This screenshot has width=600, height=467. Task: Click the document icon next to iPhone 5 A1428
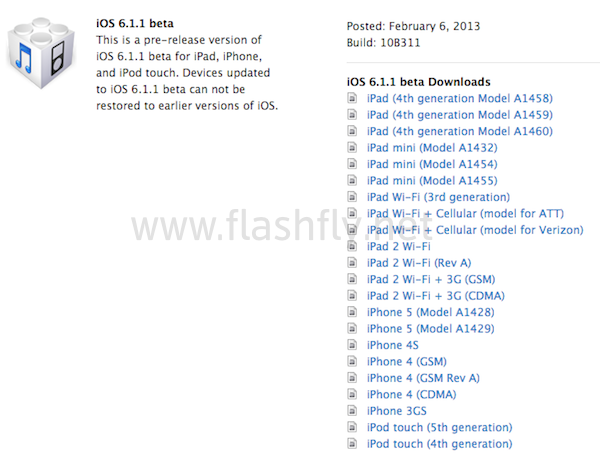tap(352, 312)
